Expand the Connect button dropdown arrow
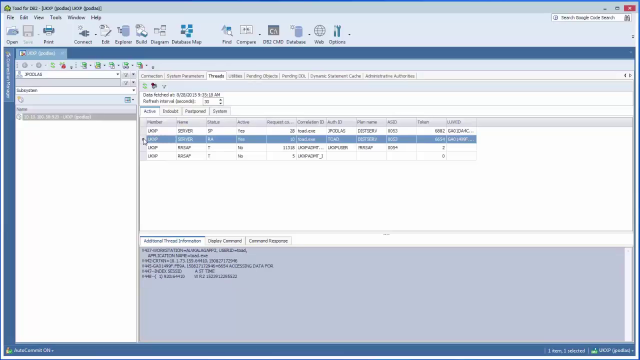The height and width of the screenshot is (360, 640). [x=96, y=35]
